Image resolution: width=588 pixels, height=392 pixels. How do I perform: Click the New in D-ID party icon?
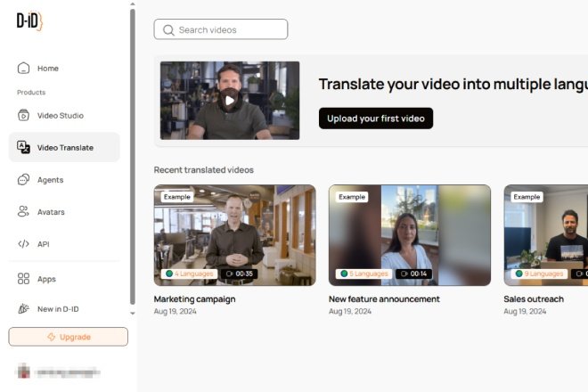pos(23,309)
